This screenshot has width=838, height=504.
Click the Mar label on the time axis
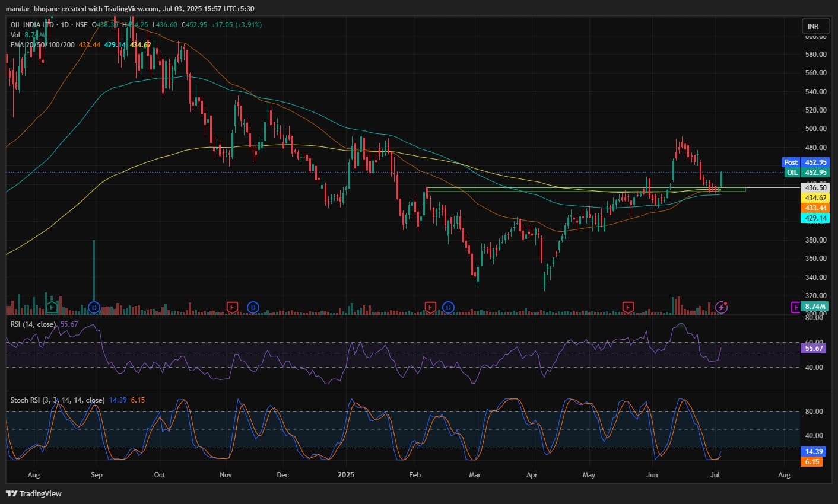pos(475,475)
